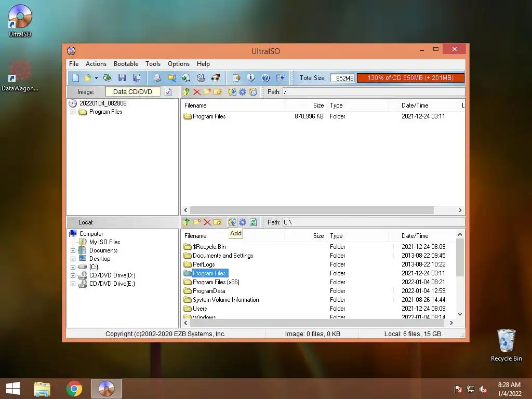Create a new image with the New toolbar icon
Image resolution: width=532 pixels, height=399 pixels.
76,78
